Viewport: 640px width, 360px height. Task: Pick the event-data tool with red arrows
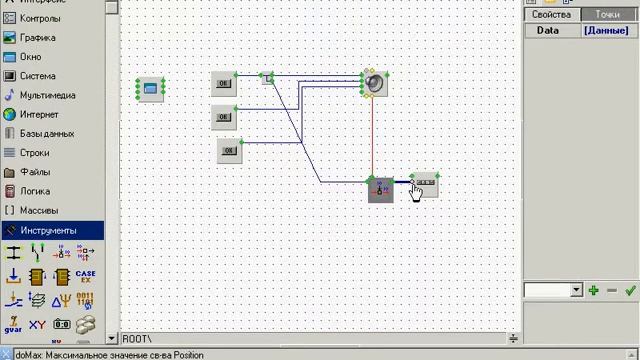[x=61, y=253]
